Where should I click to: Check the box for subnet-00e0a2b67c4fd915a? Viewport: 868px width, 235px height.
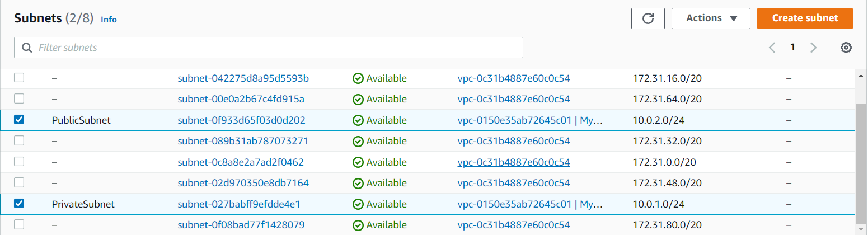pos(19,98)
